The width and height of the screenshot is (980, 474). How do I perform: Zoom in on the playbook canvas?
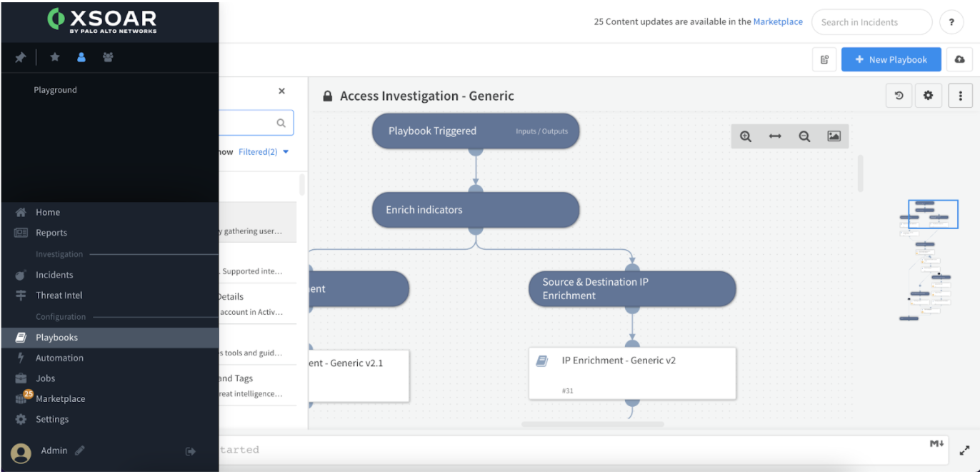point(746,136)
